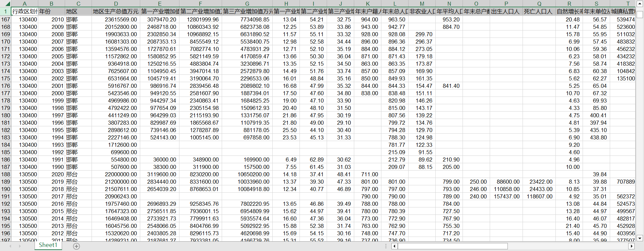
Task: Select cell containing 400.41
Action: click(596, 115)
